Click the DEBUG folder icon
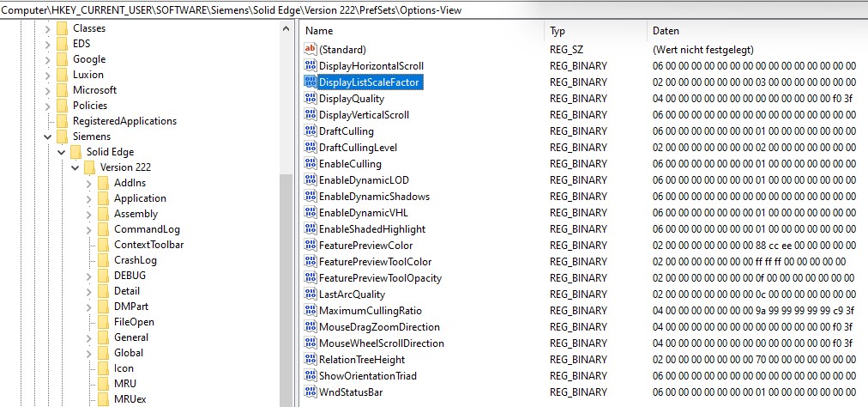The image size is (868, 407). (x=104, y=276)
